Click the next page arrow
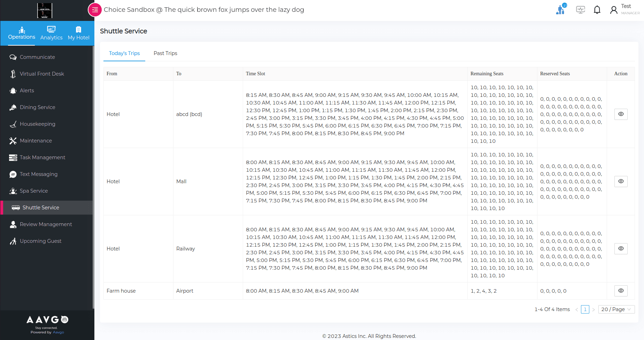Screen dimensions: 644x340 [593, 309]
